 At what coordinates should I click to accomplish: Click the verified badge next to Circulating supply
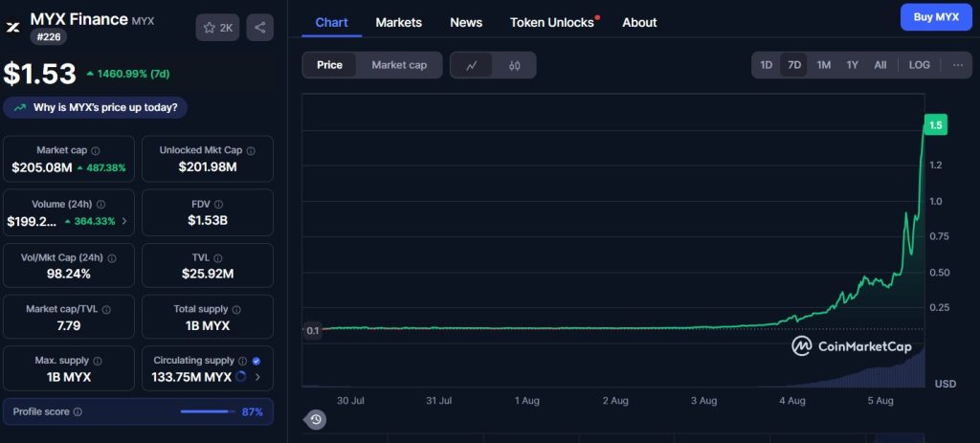click(x=256, y=361)
